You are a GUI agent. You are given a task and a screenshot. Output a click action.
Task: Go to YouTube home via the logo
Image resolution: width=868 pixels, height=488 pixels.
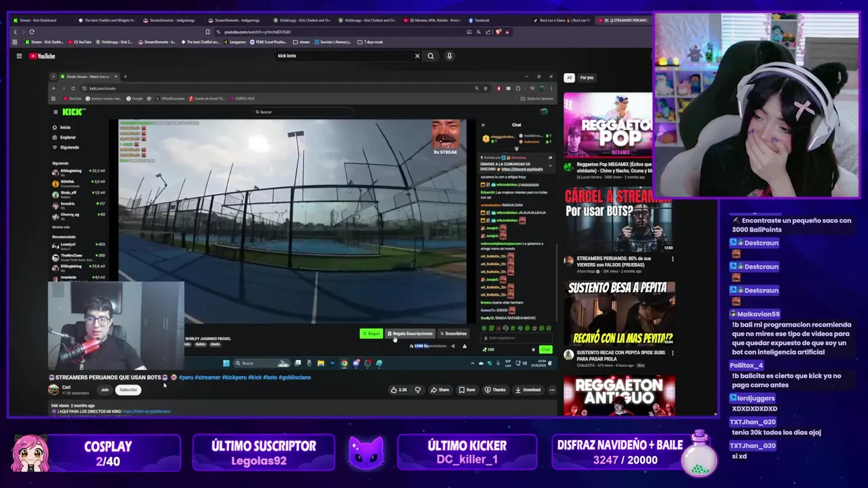pos(42,56)
